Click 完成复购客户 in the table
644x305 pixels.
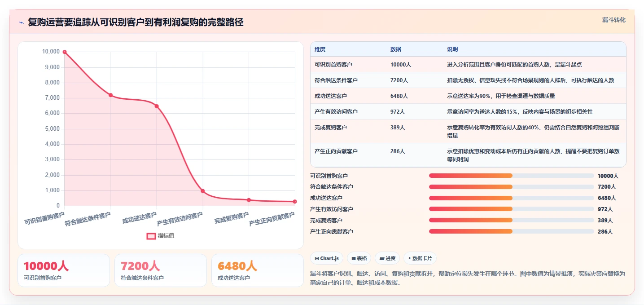pos(331,128)
